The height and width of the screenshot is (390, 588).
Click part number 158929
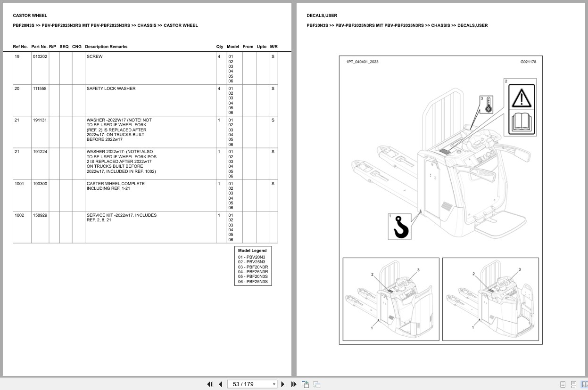pos(40,215)
